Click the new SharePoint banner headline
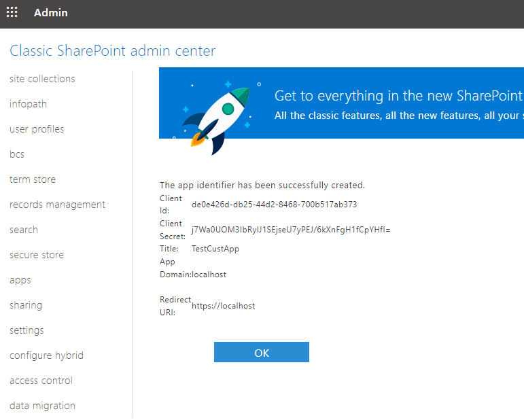 click(x=399, y=96)
